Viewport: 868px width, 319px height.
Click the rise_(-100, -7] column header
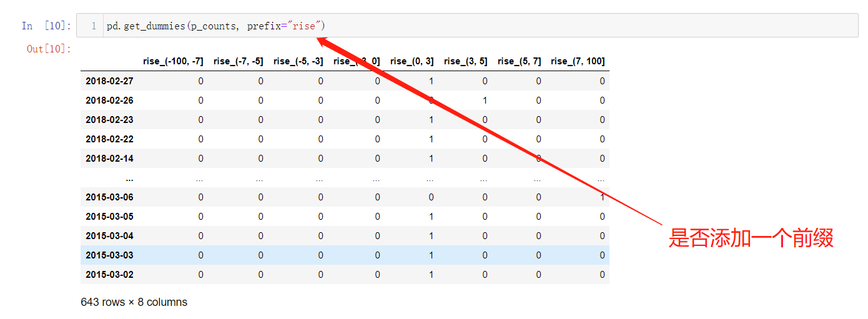point(173,61)
